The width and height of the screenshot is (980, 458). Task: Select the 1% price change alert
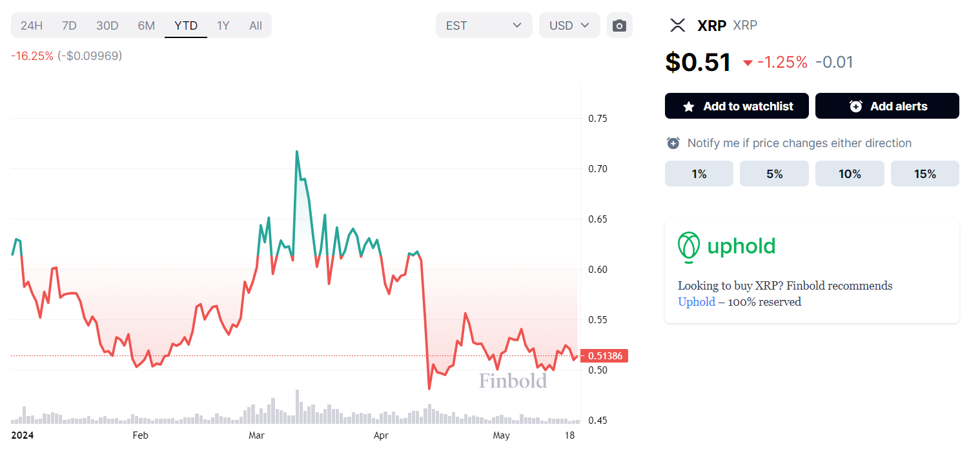[x=699, y=174]
